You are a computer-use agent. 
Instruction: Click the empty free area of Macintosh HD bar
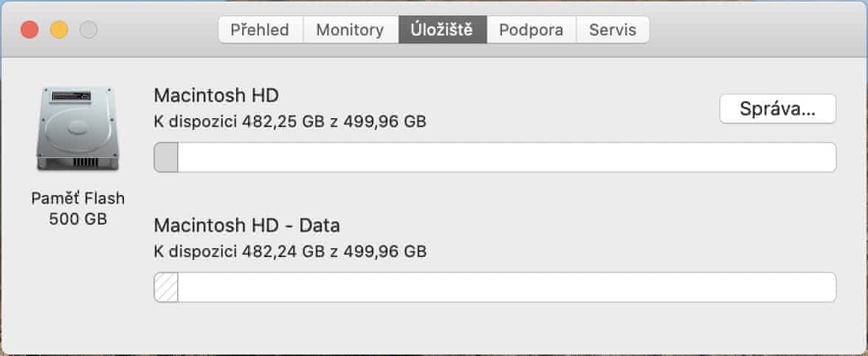[506, 157]
